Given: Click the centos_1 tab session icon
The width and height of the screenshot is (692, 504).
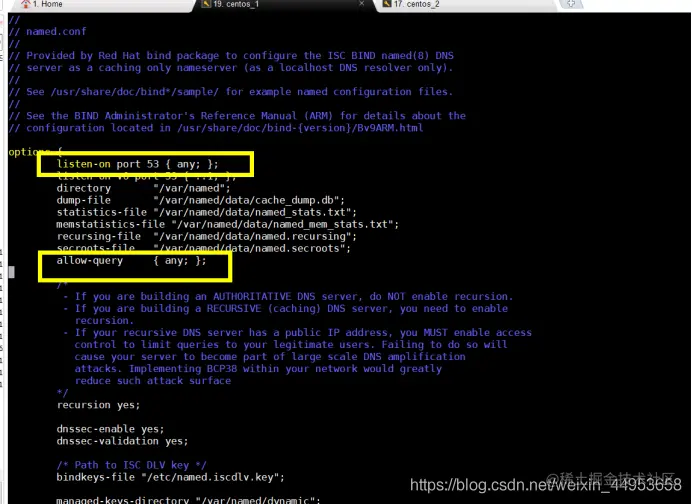Looking at the screenshot, I should pyautogui.click(x=206, y=4).
